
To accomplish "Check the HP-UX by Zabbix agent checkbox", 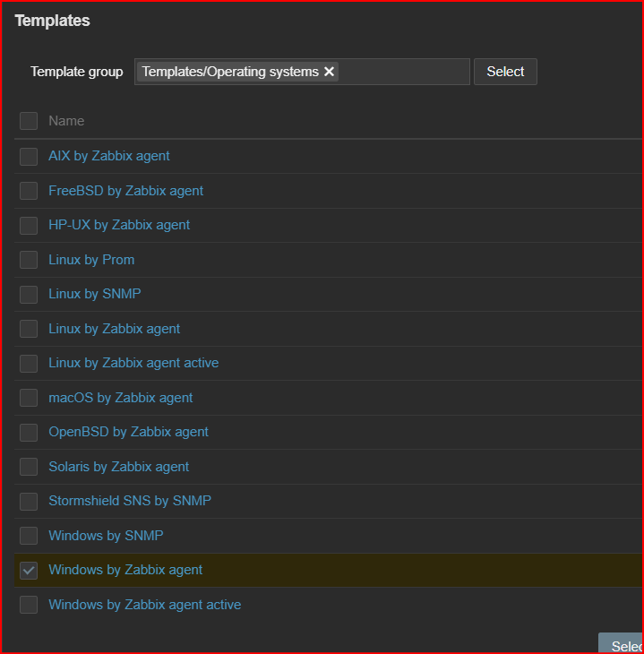I will pos(29,226).
